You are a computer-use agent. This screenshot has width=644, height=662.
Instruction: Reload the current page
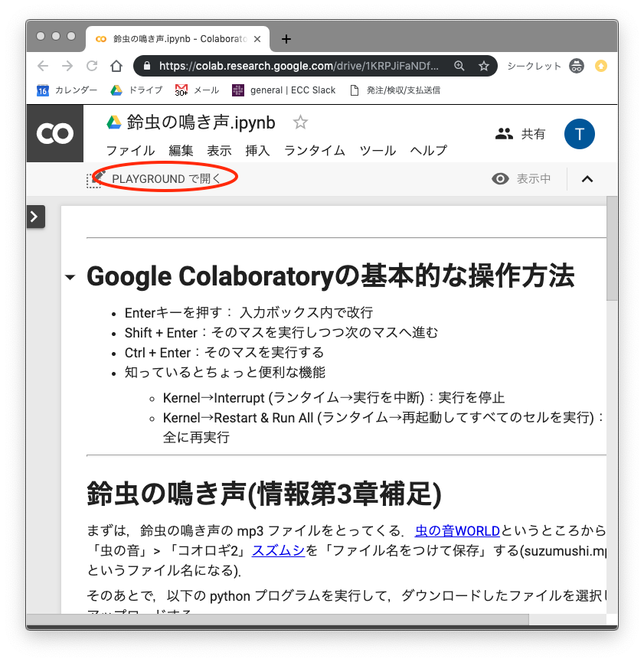tap(92, 66)
